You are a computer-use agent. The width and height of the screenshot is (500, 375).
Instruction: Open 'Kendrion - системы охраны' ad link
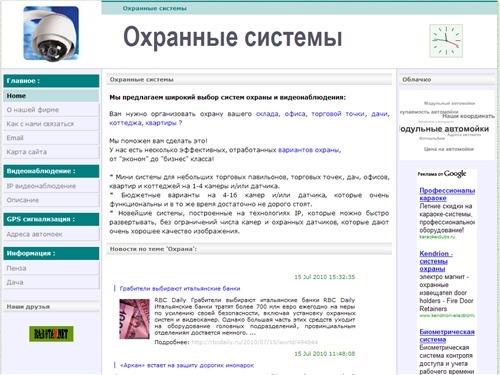tap(436, 261)
